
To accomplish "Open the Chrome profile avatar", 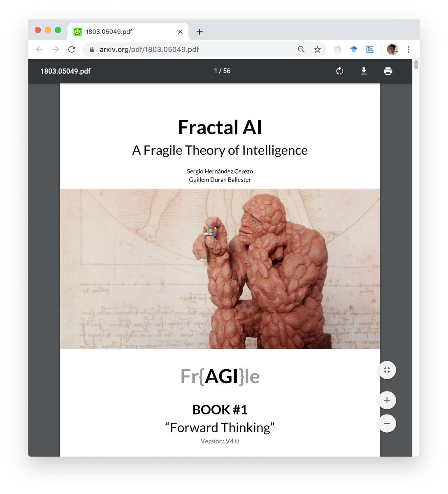I will click(392, 49).
